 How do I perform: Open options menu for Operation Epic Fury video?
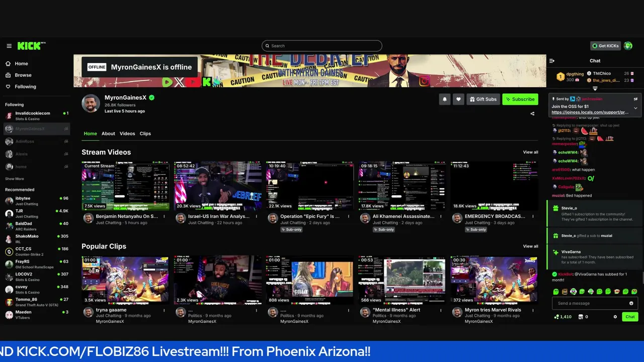[349, 216]
